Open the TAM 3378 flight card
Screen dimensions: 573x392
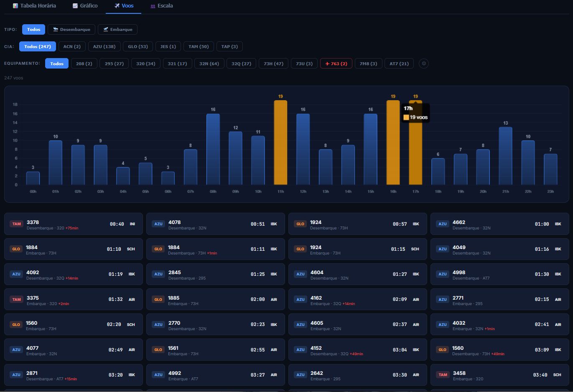pyautogui.click(x=74, y=224)
